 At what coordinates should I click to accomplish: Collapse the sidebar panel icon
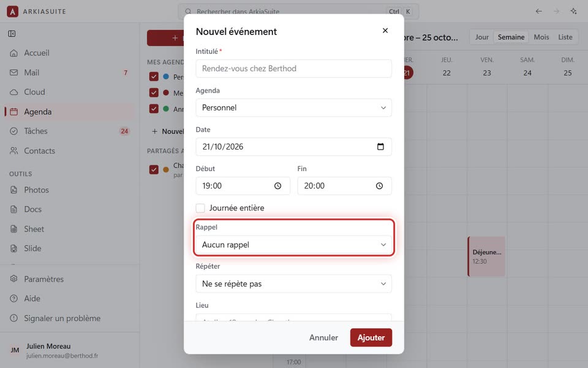12,34
